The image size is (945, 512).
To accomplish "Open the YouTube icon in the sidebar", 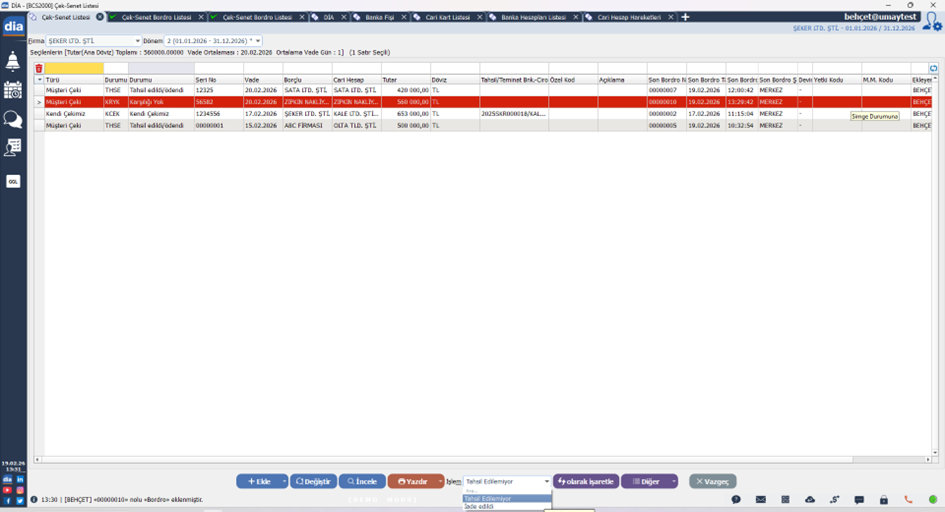I will (x=7, y=490).
